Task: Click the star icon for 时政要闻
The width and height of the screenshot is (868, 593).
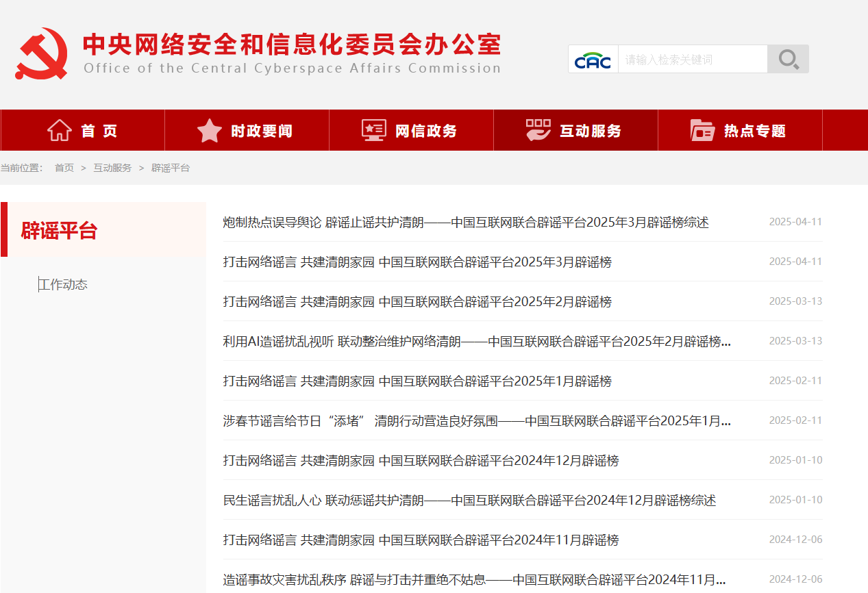Action: (x=209, y=130)
